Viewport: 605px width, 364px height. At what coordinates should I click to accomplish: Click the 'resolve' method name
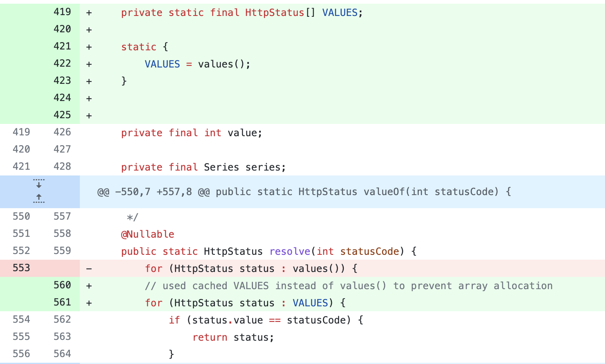point(290,252)
